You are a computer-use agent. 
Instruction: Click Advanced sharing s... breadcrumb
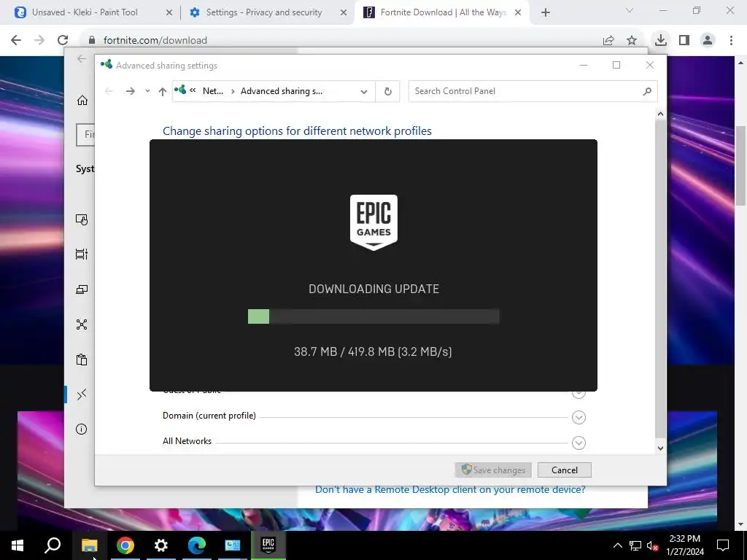coord(281,91)
